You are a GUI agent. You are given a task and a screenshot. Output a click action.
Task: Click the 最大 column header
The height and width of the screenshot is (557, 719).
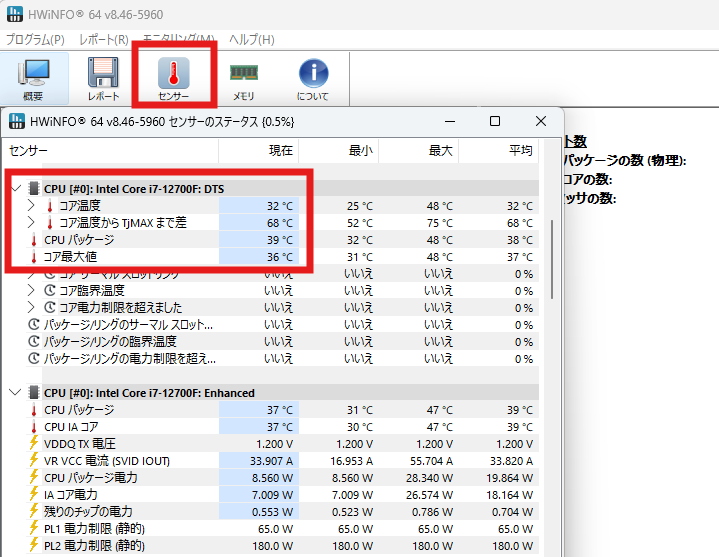coord(419,150)
